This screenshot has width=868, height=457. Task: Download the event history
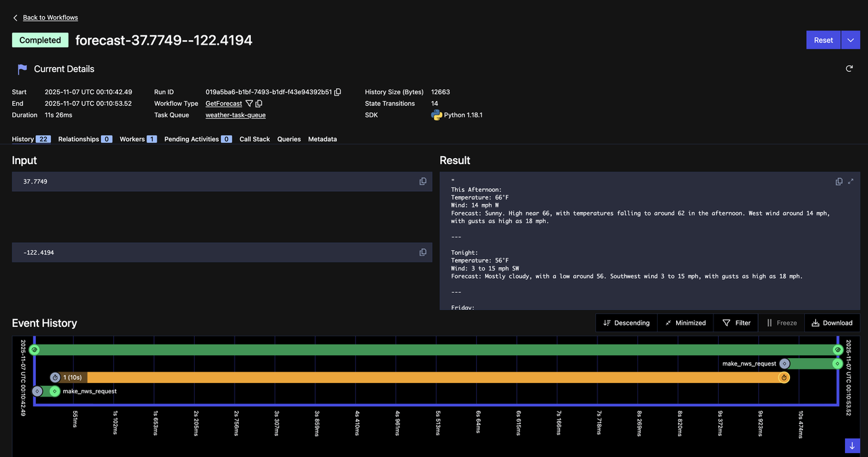(x=832, y=323)
